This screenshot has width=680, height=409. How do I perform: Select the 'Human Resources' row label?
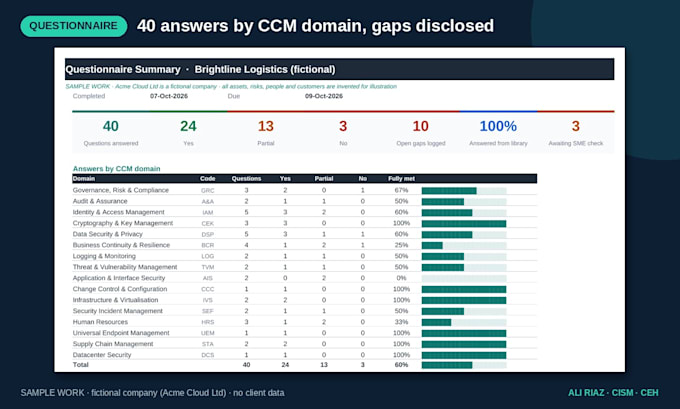(100, 322)
